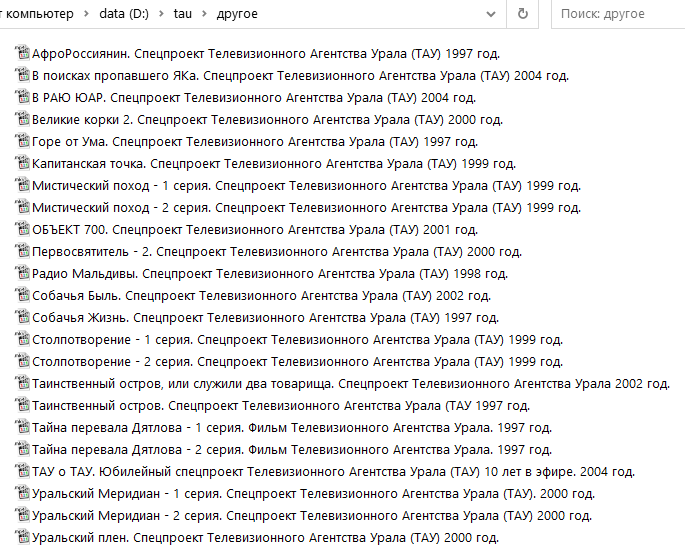Click video file icon for АфроРоссиянин

pos(22,52)
